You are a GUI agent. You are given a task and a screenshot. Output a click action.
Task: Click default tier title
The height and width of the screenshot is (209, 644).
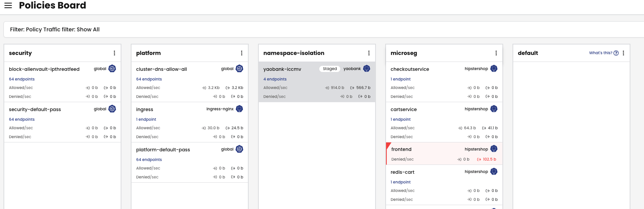point(528,53)
